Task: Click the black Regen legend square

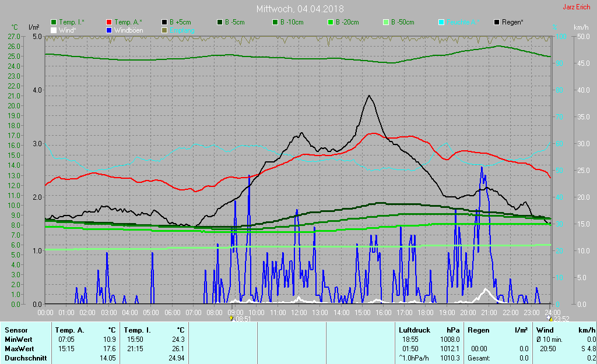Action: 497,22
